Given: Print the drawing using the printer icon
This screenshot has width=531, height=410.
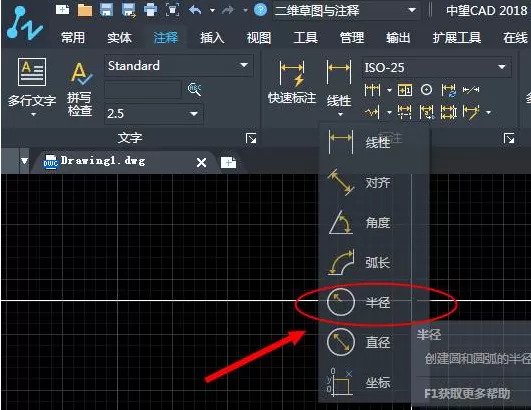Looking at the screenshot, I should 150,10.
